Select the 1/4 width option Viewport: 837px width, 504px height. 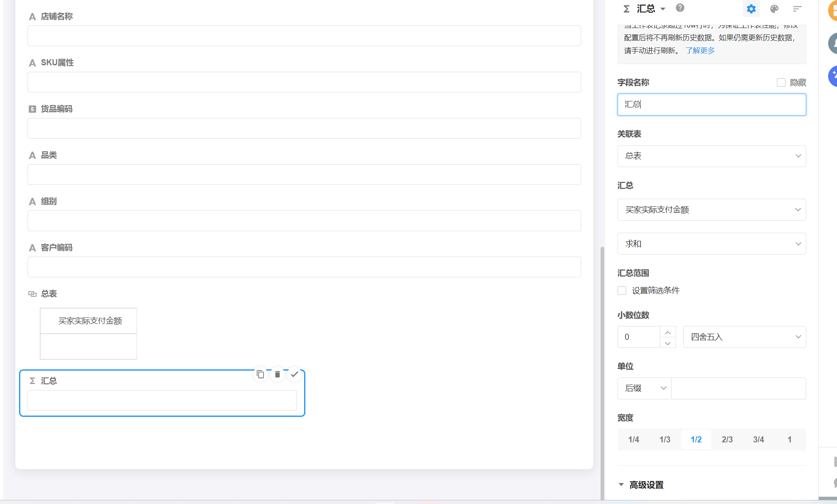pos(633,439)
